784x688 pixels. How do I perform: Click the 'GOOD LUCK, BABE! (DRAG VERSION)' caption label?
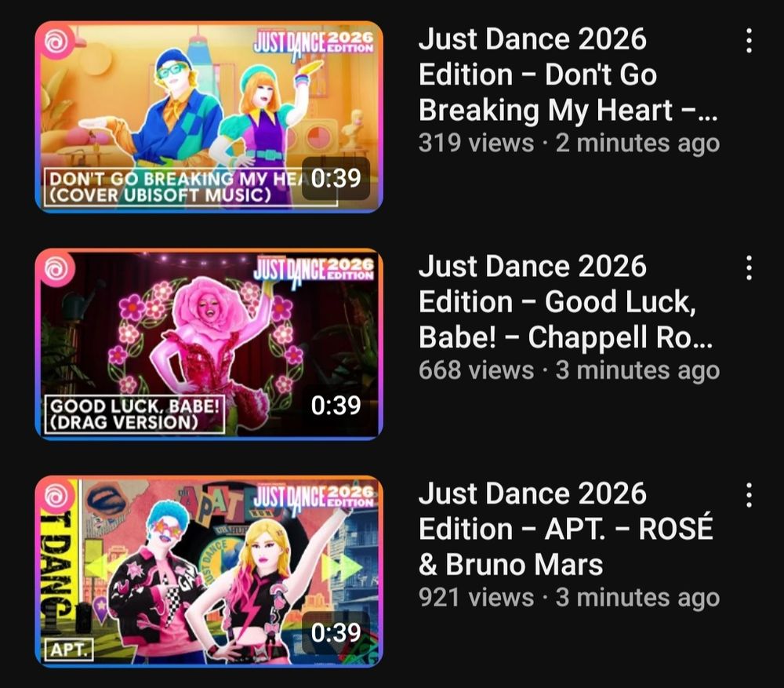point(135,414)
